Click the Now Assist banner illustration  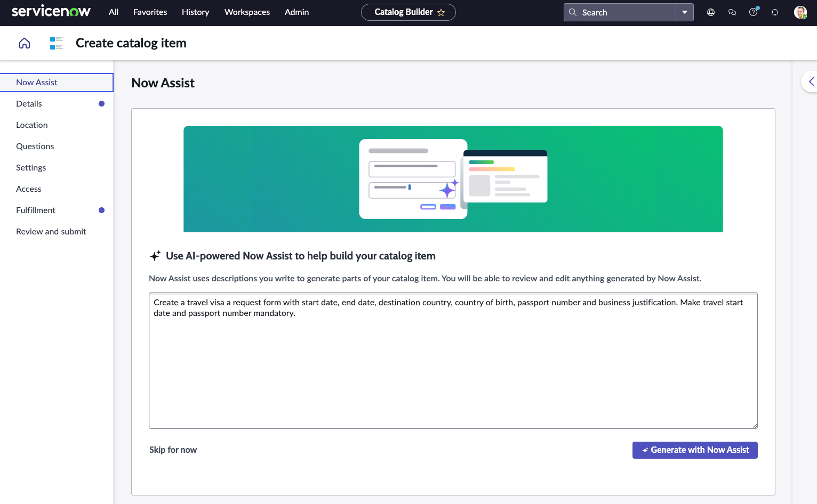pyautogui.click(x=453, y=179)
